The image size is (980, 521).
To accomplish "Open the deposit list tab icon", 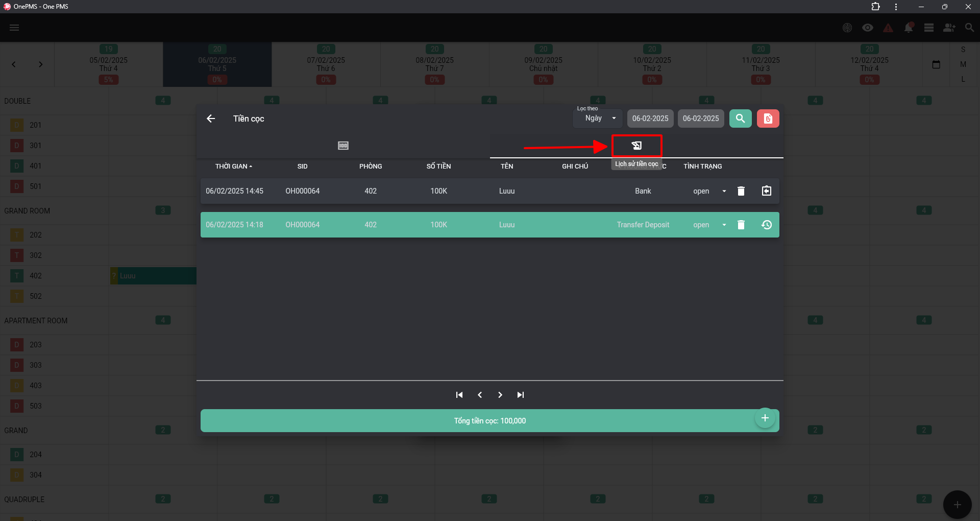I will click(343, 146).
